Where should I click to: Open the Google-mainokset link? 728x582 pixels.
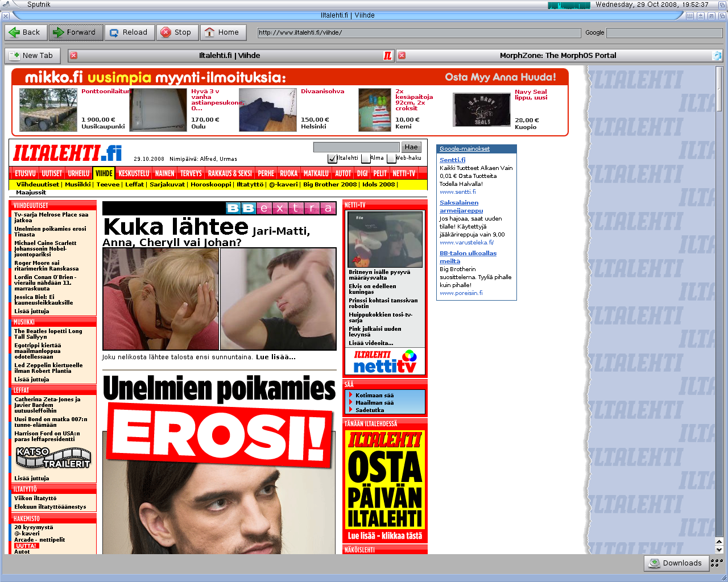point(465,148)
